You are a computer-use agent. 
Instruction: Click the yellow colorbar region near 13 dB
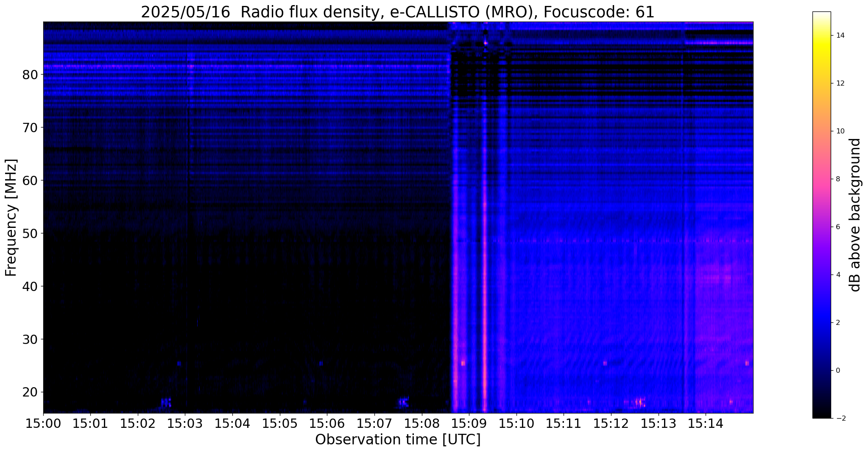point(821,60)
